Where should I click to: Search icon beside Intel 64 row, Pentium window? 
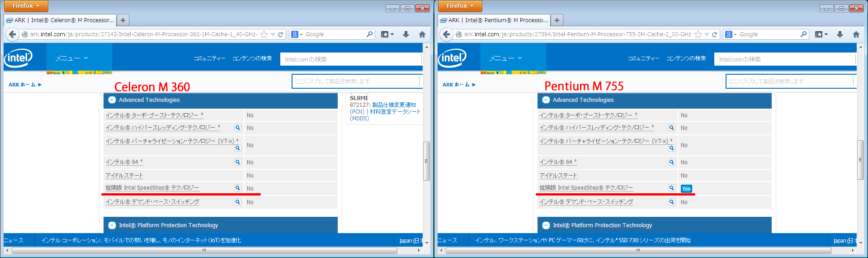[x=672, y=162]
